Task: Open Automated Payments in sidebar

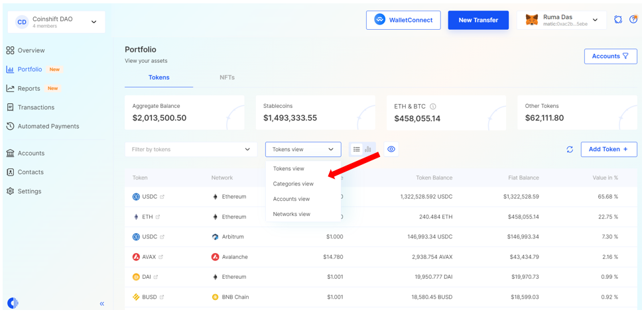Action: 48,126
